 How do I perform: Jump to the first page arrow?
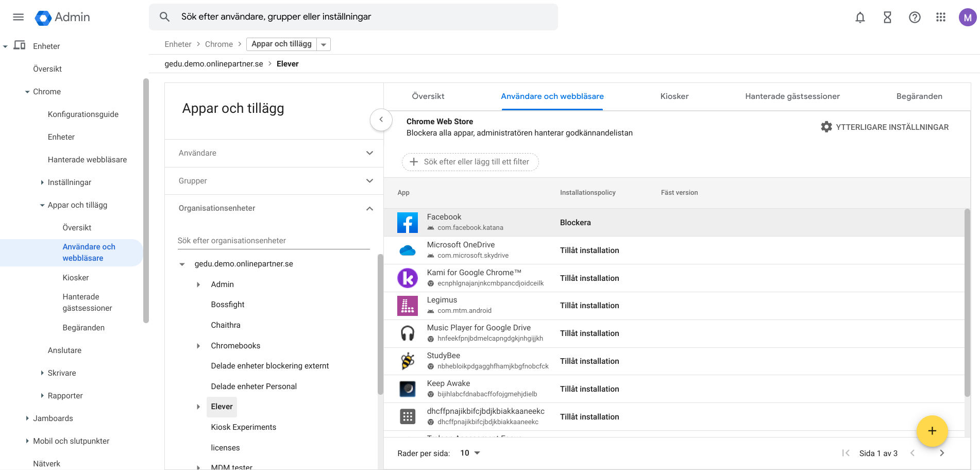tap(846, 453)
